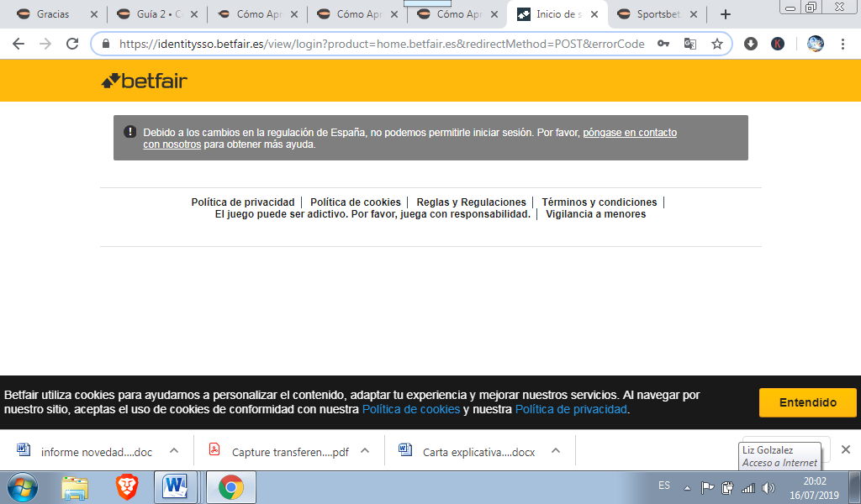The image size is (861, 504).
Task: Expand options for Carta explicativa....docx download
Action: [556, 451]
